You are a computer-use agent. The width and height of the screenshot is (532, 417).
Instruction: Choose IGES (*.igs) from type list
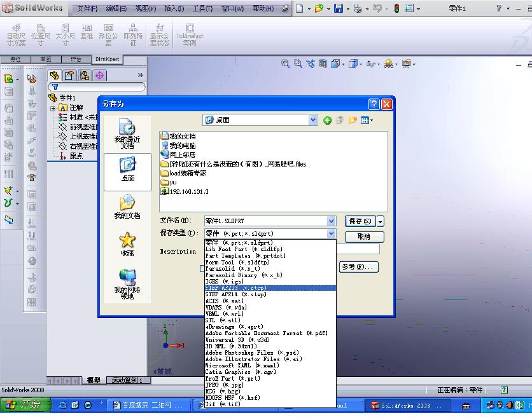(x=270, y=282)
